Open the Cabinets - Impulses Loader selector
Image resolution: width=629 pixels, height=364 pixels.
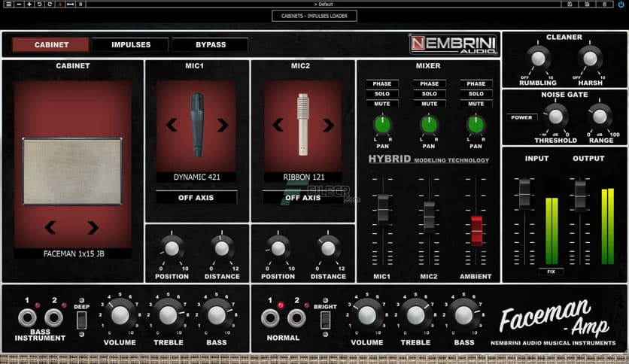(314, 16)
